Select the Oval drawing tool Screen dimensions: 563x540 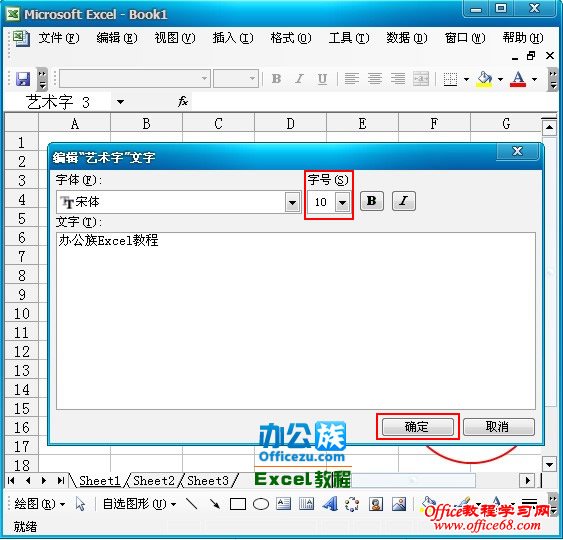pos(261,504)
